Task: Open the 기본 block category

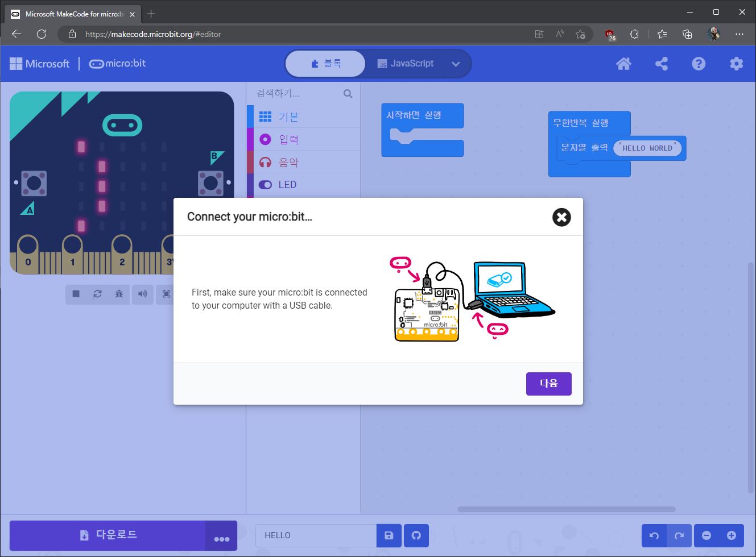Action: point(304,117)
